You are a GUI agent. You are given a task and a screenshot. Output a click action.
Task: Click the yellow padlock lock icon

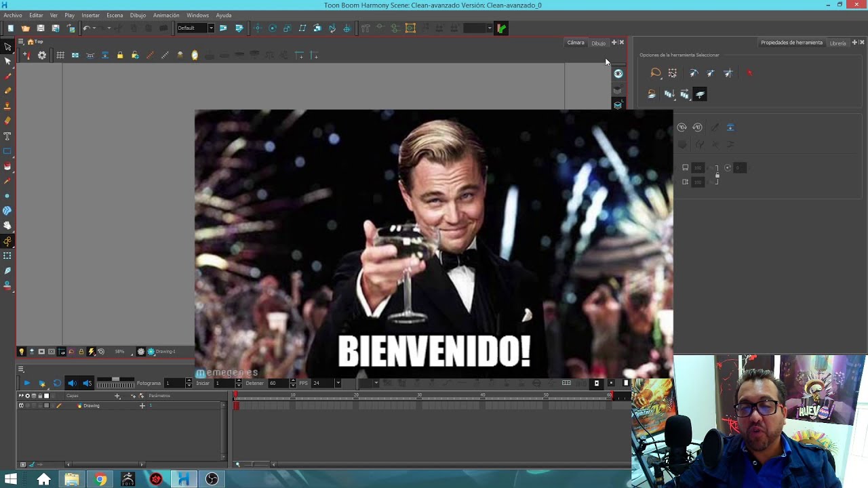click(x=120, y=56)
